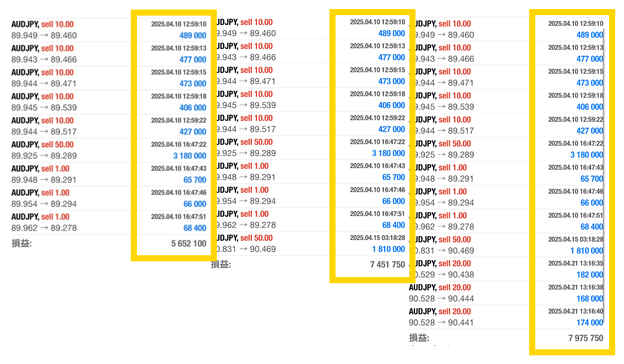Select 損益 label beside the 7 975 750 total

pyautogui.click(x=419, y=338)
